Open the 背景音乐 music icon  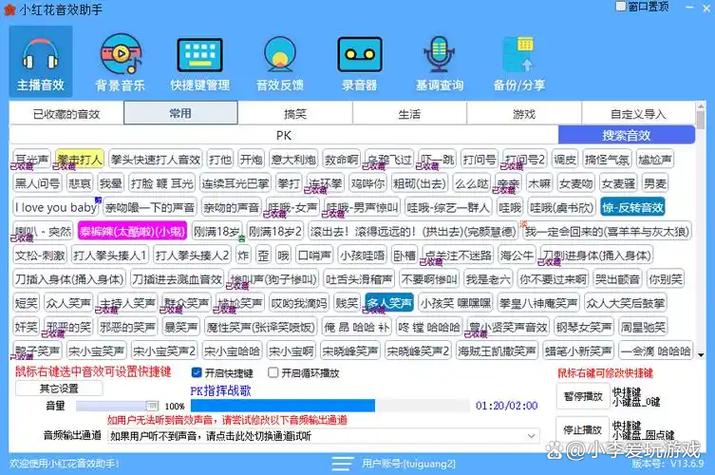120,61
